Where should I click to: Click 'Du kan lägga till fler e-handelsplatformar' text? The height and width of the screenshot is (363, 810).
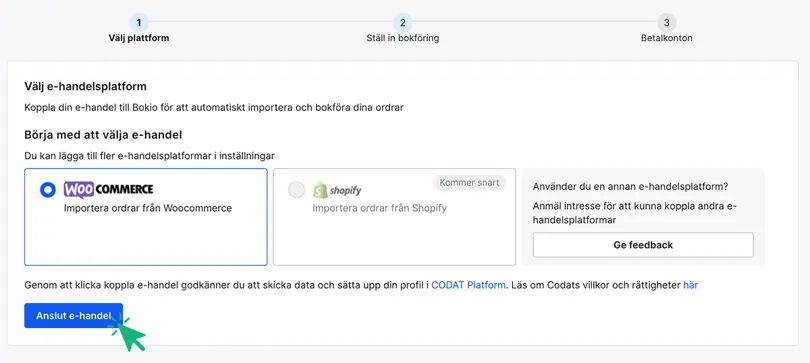coord(149,155)
